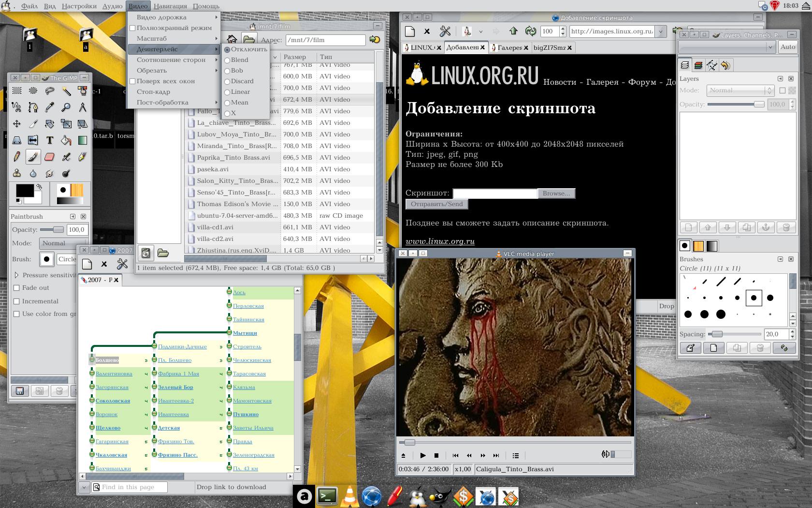Open the Brushes panel tab menu arrow
This screenshot has width=812, height=508.
[780, 259]
